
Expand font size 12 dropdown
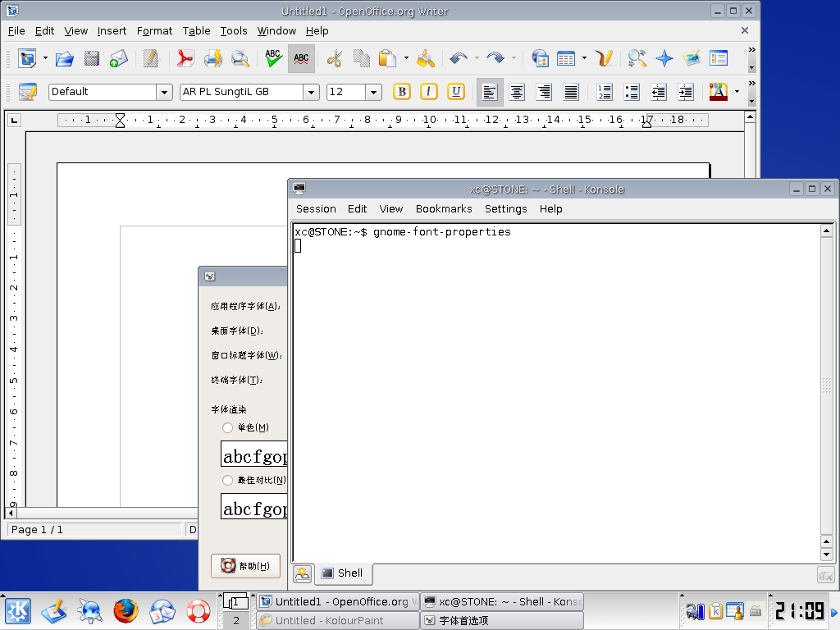pos(373,92)
